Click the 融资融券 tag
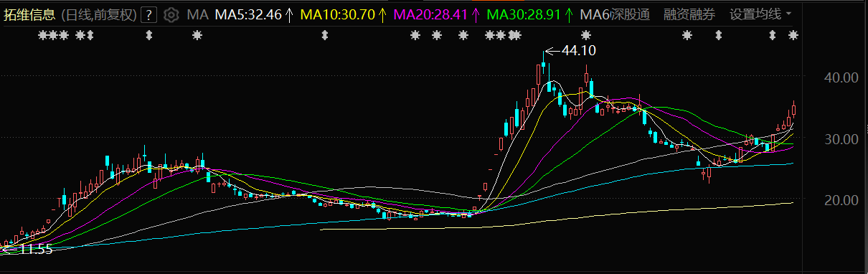Screen dimensions: 868x274 click(689, 14)
